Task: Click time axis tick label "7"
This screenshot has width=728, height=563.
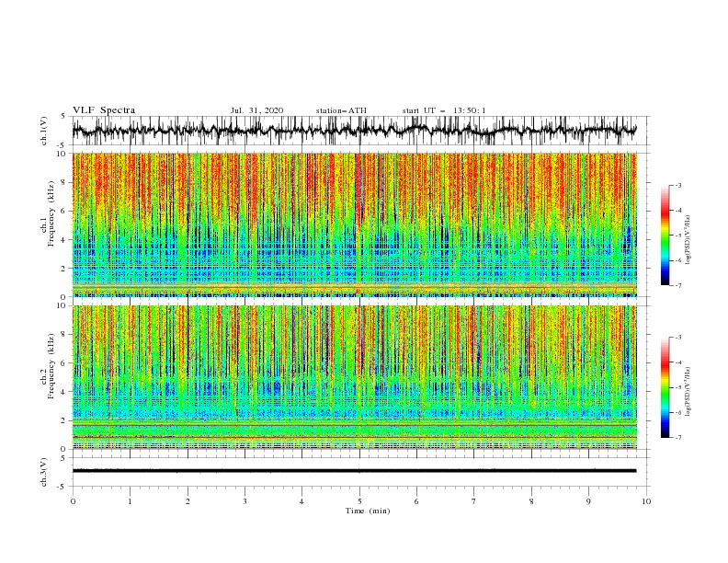Action: pyautogui.click(x=474, y=501)
